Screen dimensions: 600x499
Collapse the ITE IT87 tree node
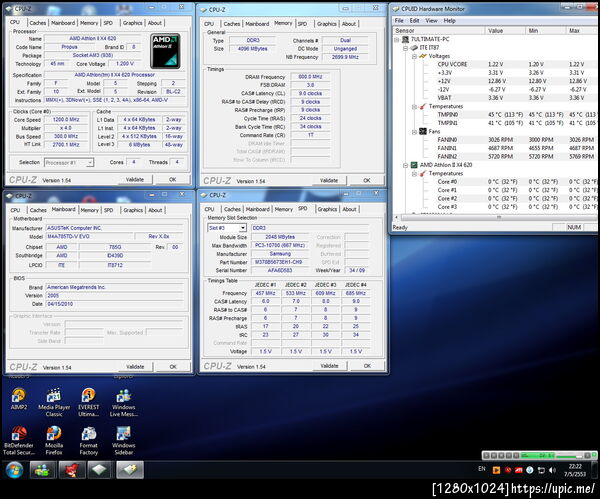(405, 48)
